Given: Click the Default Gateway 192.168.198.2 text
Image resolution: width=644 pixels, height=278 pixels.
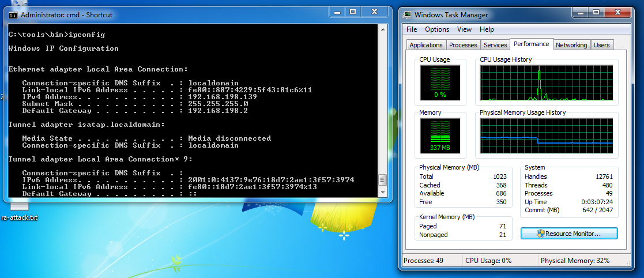Looking at the screenshot, I should point(218,111).
